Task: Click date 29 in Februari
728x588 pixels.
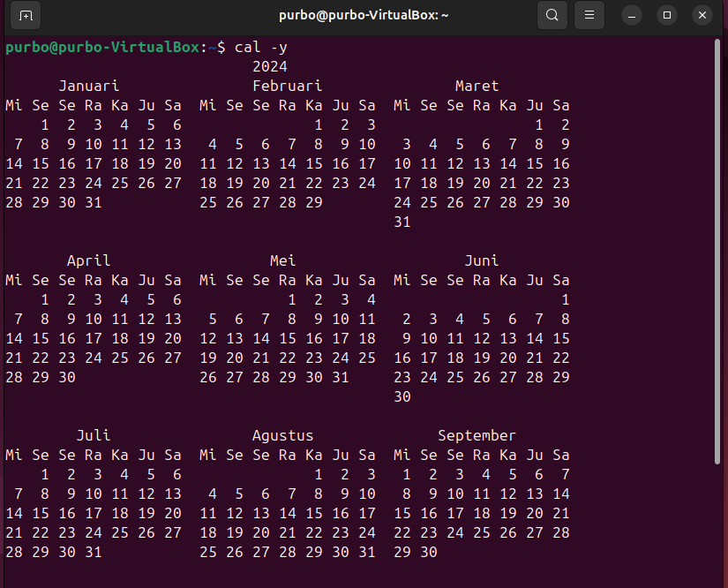Action: click(x=314, y=202)
